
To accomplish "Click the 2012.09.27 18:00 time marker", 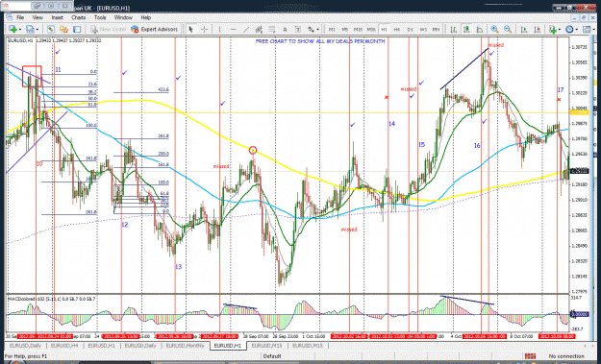I will (x=219, y=336).
